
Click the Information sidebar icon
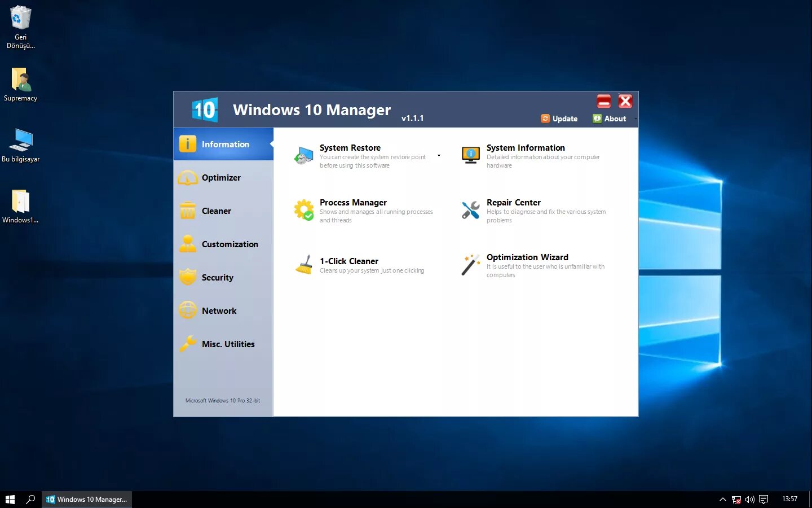coord(188,144)
